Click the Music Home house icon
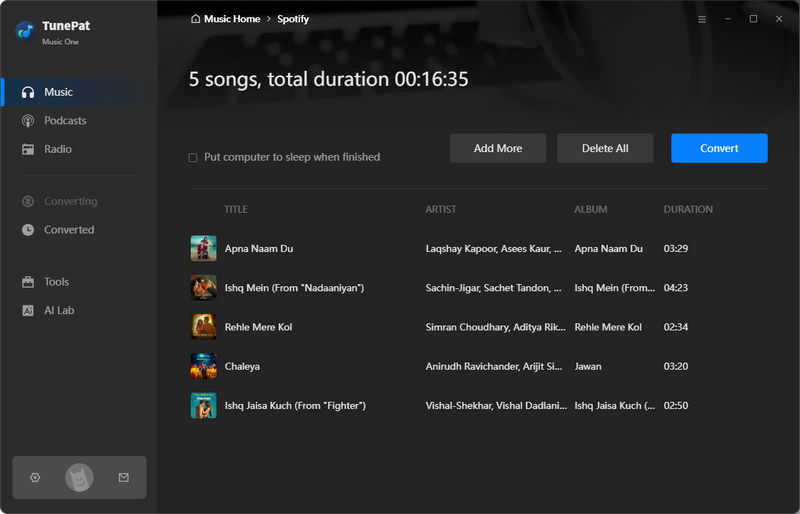 coord(195,19)
